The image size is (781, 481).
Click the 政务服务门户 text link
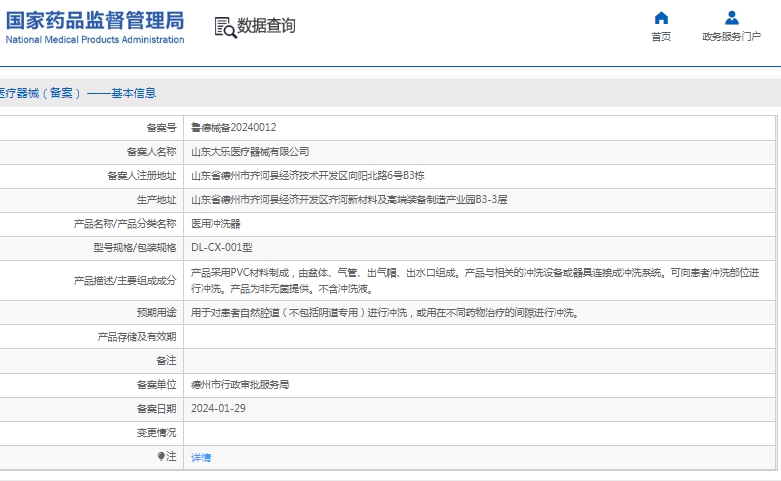click(x=732, y=36)
